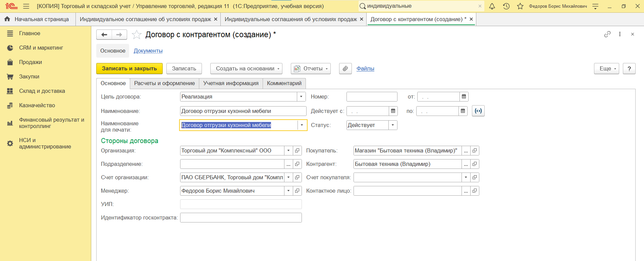Switch to Расчеты и оформление tab
The width and height of the screenshot is (644, 261).
(164, 83)
